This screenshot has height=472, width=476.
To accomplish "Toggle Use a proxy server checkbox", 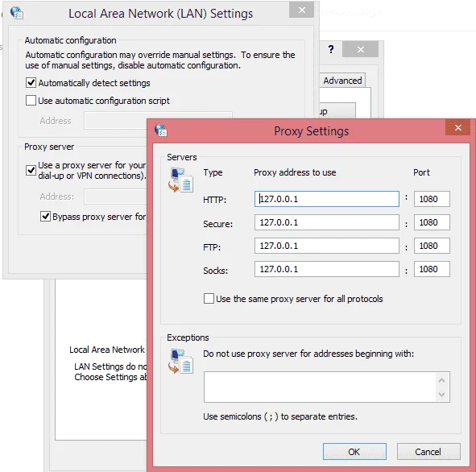I will pos(31,170).
